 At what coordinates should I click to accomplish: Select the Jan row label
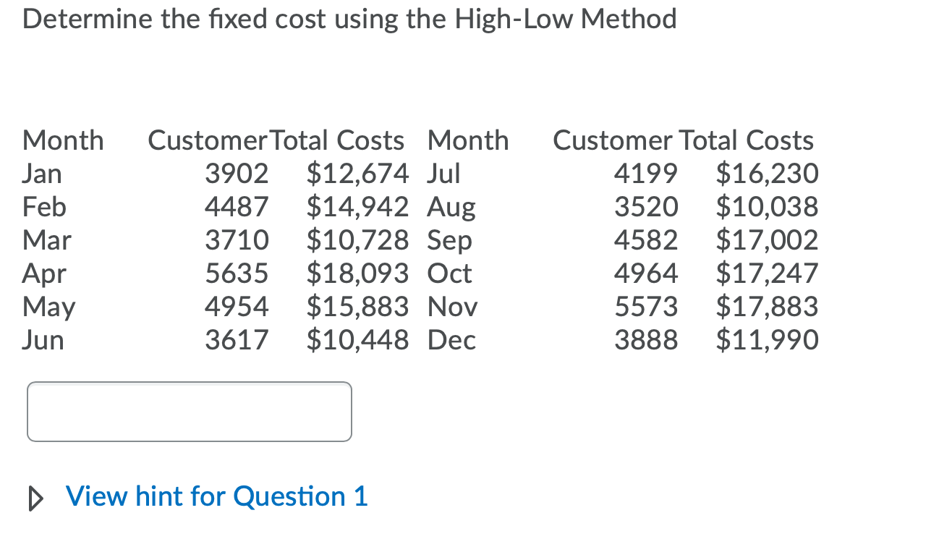pyautogui.click(x=41, y=174)
